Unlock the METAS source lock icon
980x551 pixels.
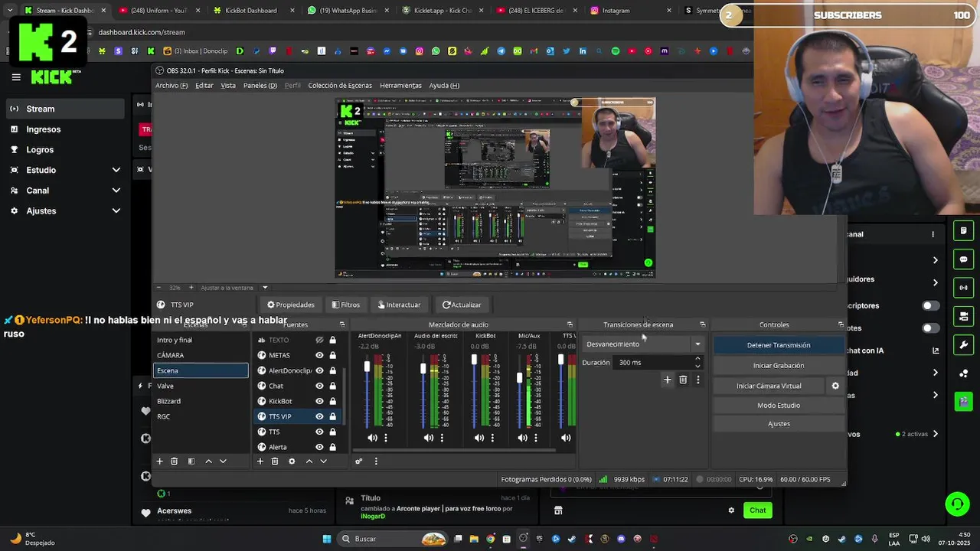[x=332, y=355]
